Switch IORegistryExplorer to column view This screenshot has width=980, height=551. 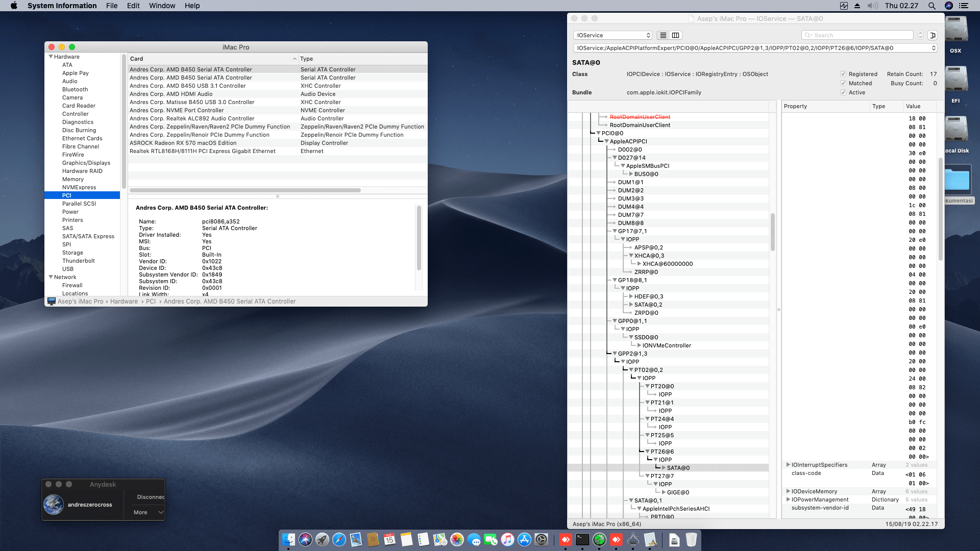click(x=676, y=35)
